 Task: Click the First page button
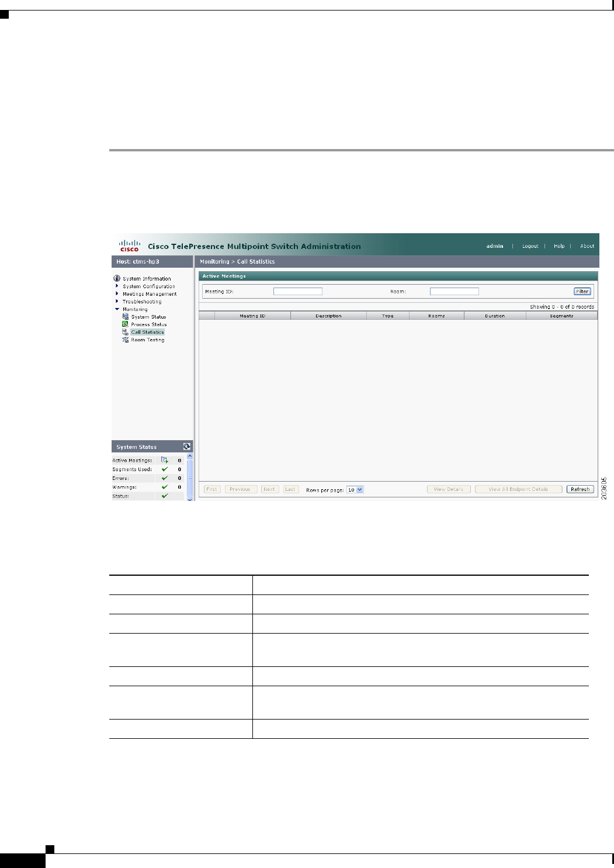point(211,489)
